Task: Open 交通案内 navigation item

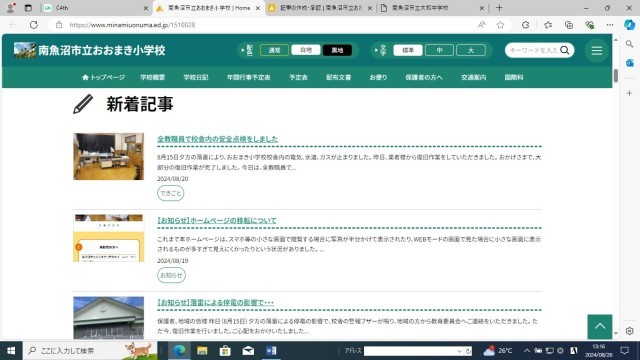Action: [x=473, y=77]
